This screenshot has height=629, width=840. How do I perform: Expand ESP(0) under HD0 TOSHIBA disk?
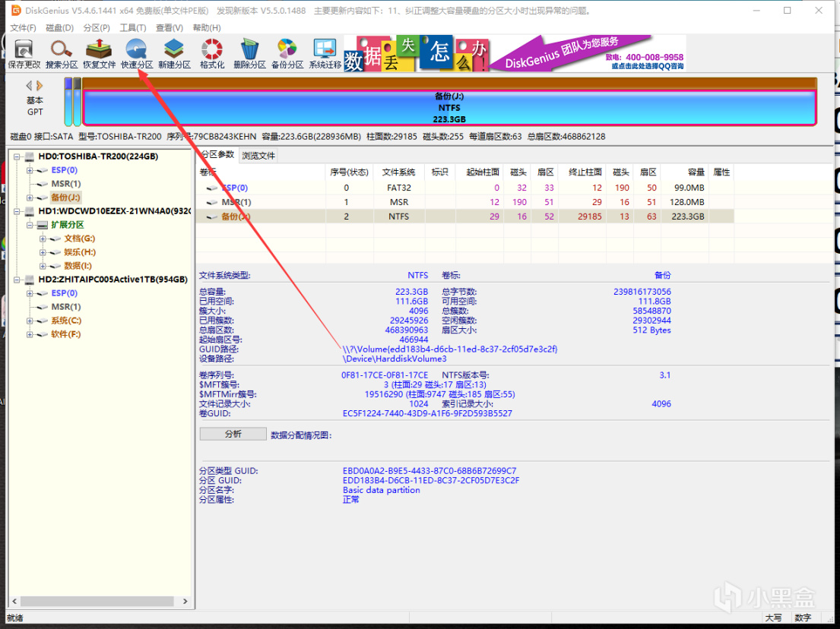[30, 170]
